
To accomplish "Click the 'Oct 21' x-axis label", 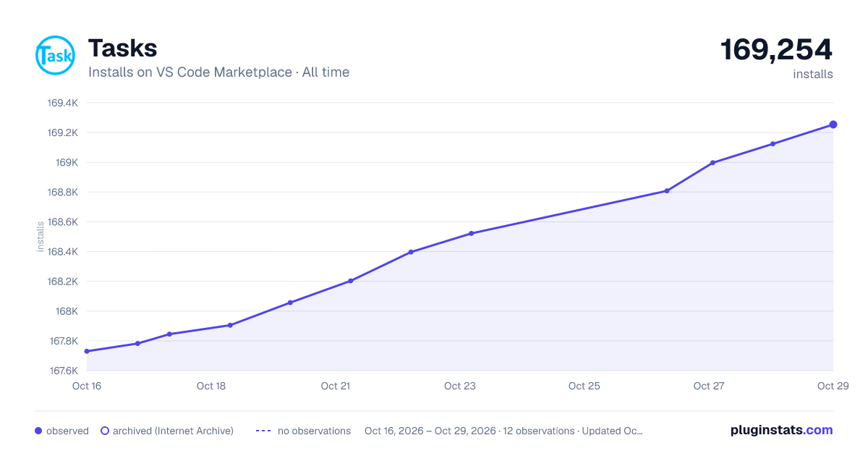I will click(x=336, y=386).
